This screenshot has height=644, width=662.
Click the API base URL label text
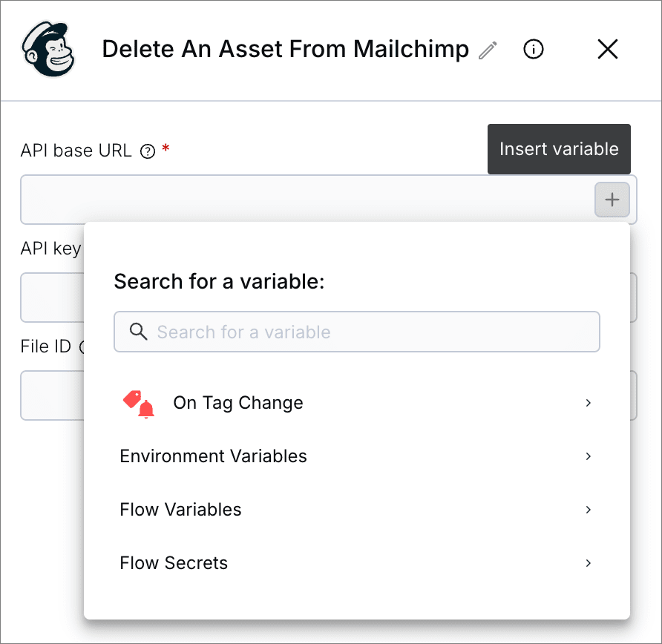[x=76, y=151]
